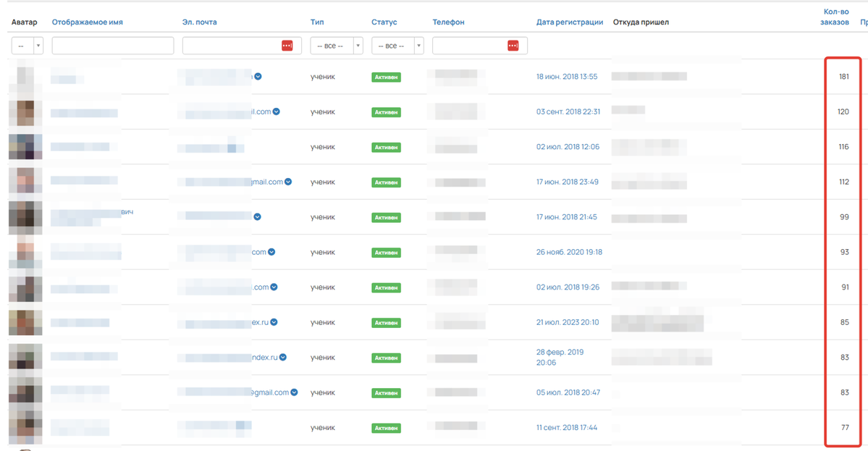Click email verified badge in 181-orders row
Image resolution: width=868 pixels, height=451 pixels.
point(258,77)
